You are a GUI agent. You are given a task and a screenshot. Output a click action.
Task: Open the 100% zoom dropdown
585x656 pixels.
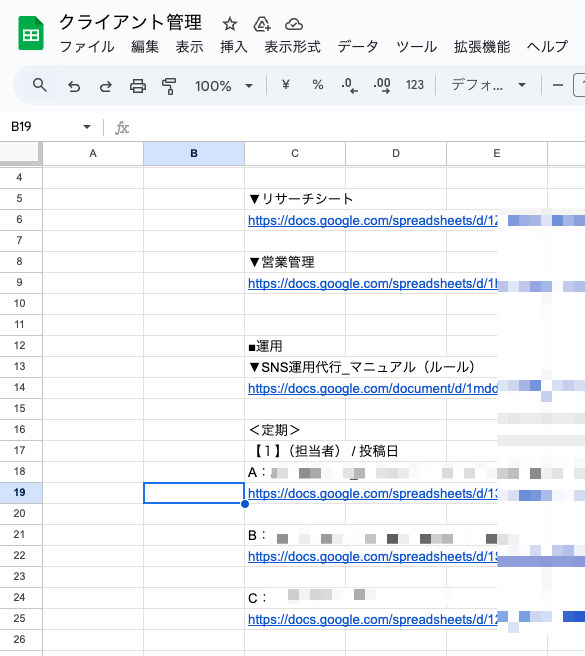click(223, 86)
